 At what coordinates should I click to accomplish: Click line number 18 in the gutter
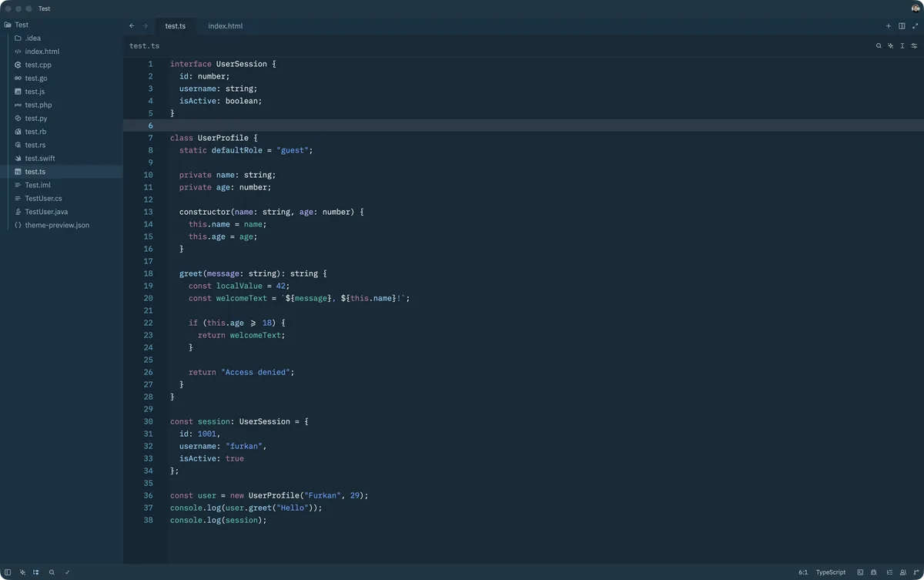pyautogui.click(x=149, y=273)
